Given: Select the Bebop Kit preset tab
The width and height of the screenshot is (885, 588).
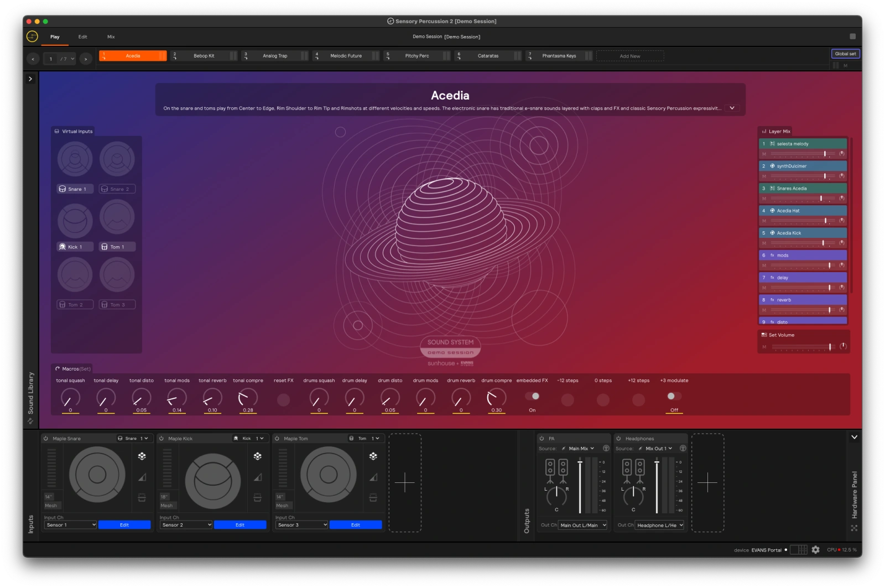Looking at the screenshot, I should tap(204, 56).
